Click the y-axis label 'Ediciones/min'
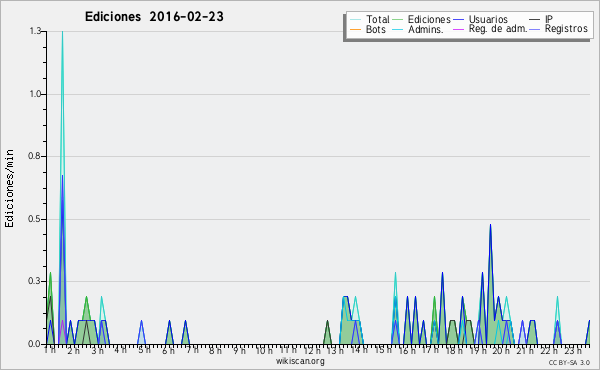This screenshot has width=600, height=370. (9, 188)
